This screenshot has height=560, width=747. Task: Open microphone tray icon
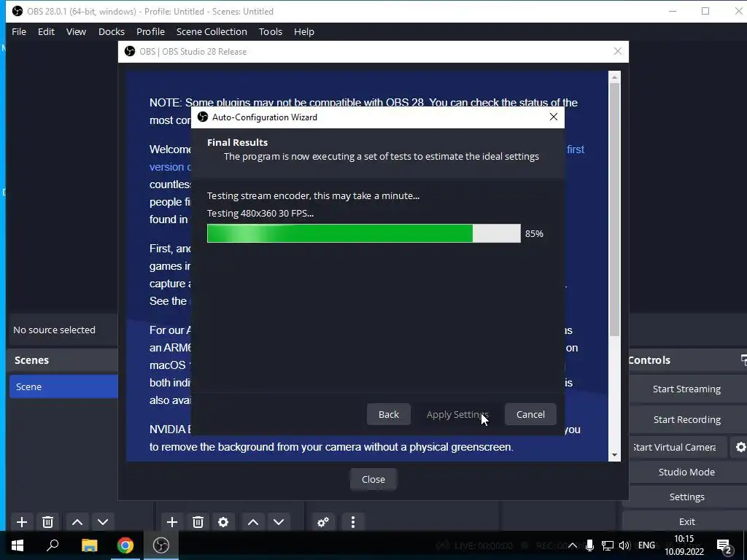tap(589, 545)
